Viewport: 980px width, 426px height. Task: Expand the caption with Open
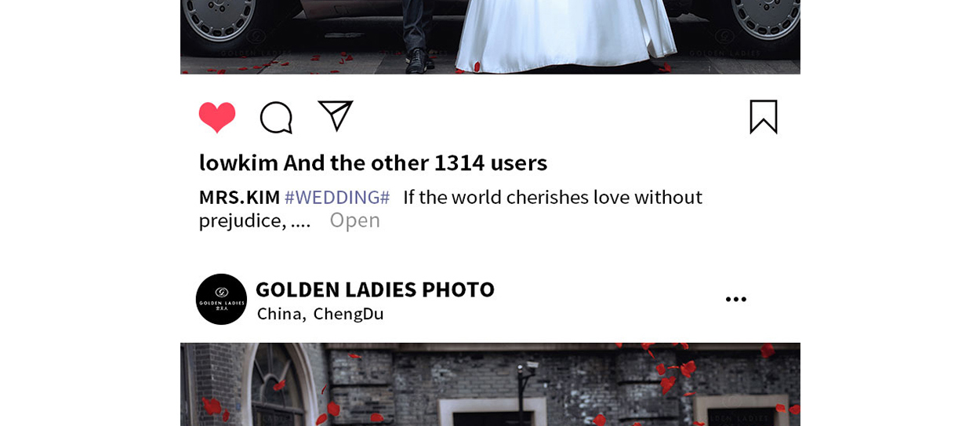(354, 220)
